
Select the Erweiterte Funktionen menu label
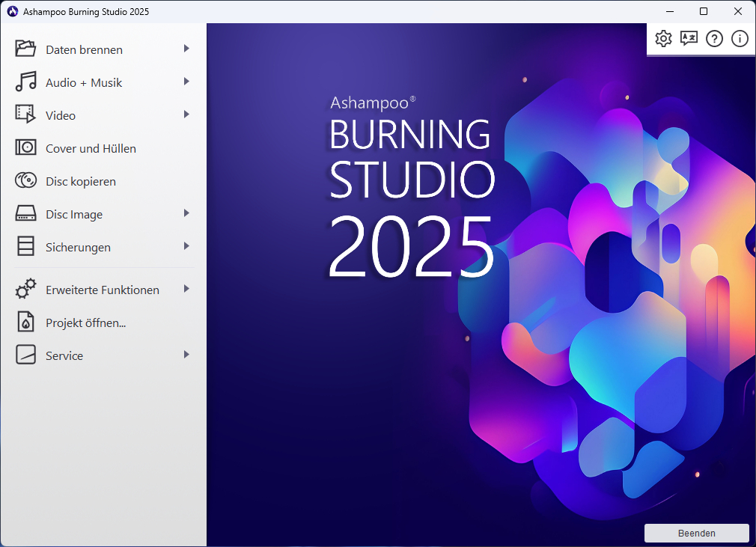pyautogui.click(x=103, y=290)
